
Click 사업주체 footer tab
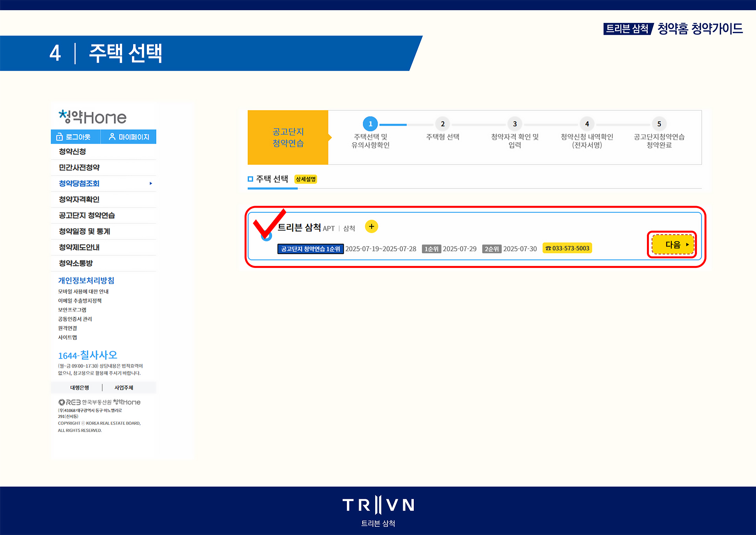(124, 388)
